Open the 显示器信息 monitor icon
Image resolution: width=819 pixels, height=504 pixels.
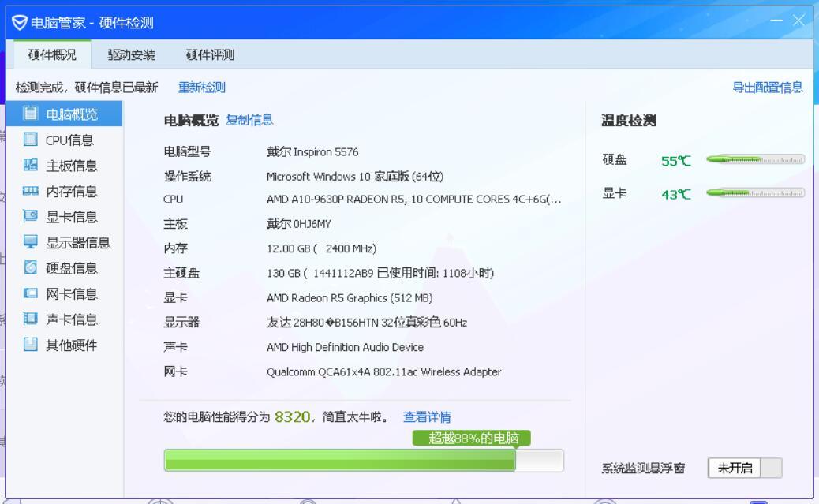click(31, 241)
